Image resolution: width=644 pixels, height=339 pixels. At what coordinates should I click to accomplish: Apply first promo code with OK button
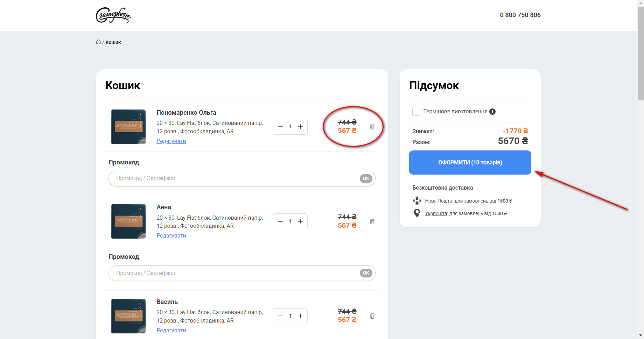[x=366, y=178]
